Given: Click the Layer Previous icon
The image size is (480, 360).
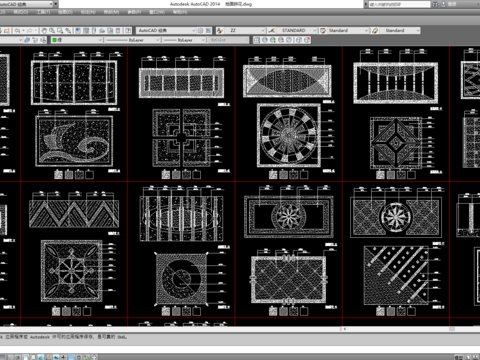Looking at the screenshot, I should (35, 40).
